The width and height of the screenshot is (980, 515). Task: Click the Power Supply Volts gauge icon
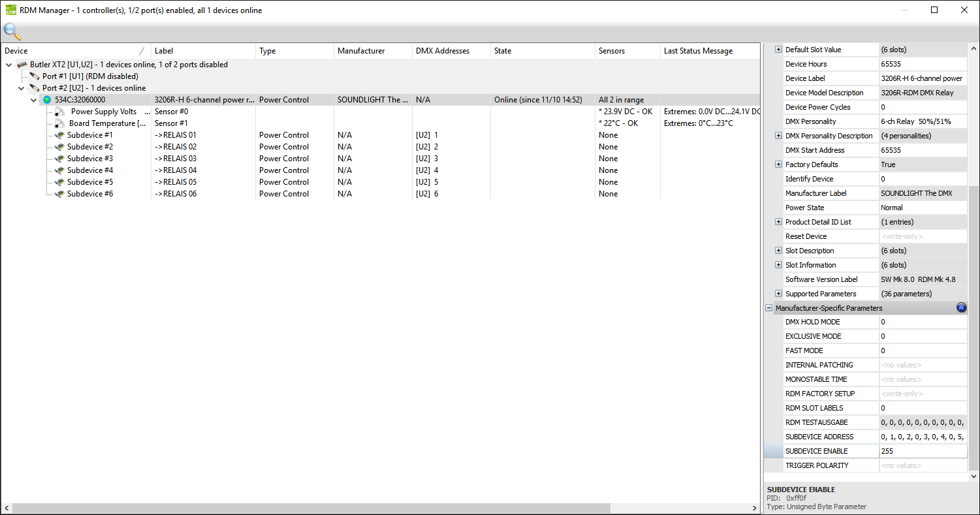(59, 112)
